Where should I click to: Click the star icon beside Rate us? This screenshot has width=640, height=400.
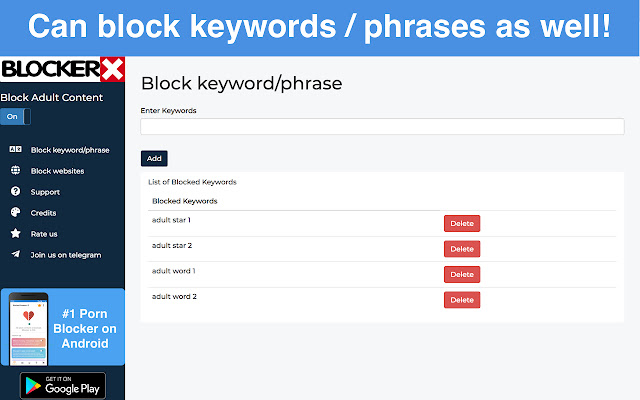[15, 234]
